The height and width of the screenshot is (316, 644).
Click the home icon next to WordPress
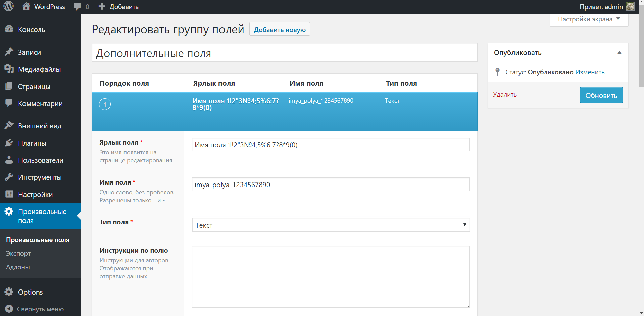26,6
